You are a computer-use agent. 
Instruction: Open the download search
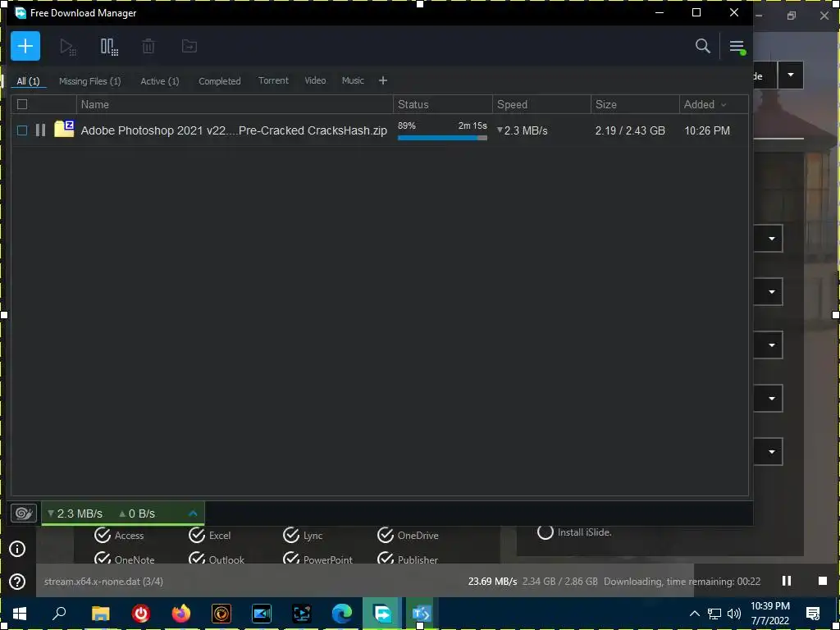(x=703, y=46)
